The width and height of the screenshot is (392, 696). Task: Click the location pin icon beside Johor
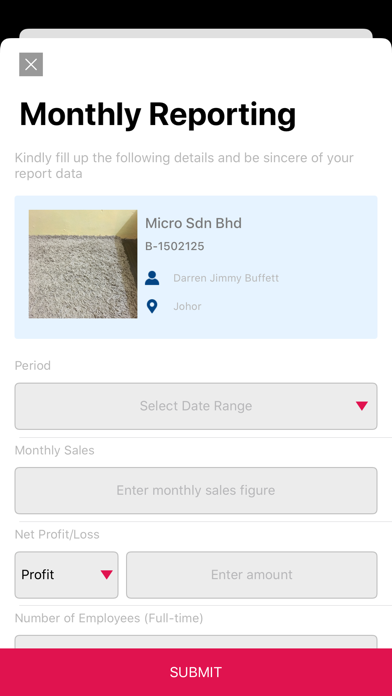click(152, 306)
